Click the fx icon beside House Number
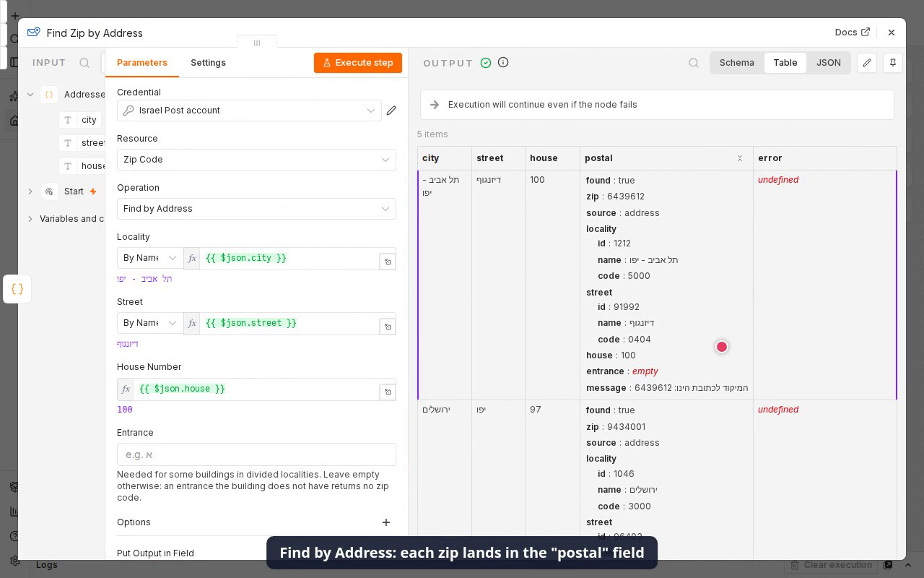 click(x=126, y=389)
